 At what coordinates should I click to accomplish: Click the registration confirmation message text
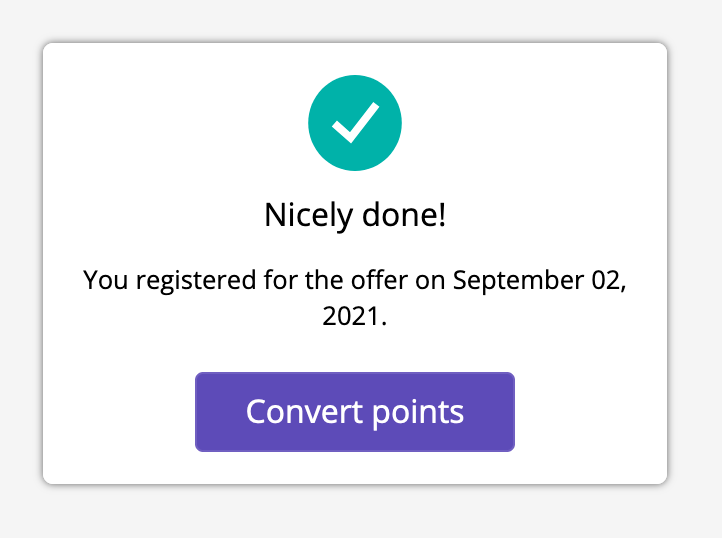point(355,298)
